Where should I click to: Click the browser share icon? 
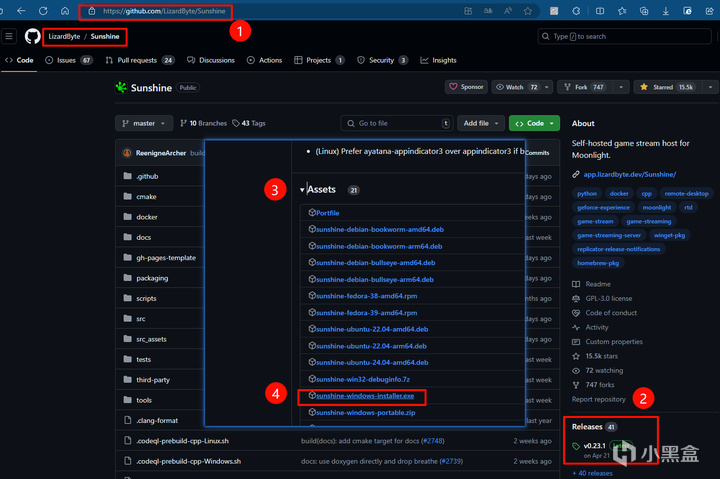709,11
